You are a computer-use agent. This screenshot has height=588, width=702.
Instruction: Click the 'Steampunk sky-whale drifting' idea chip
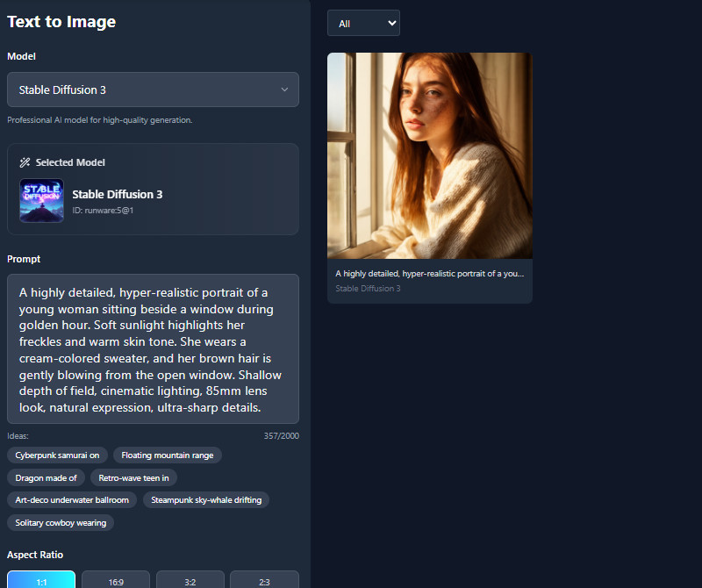[206, 500]
